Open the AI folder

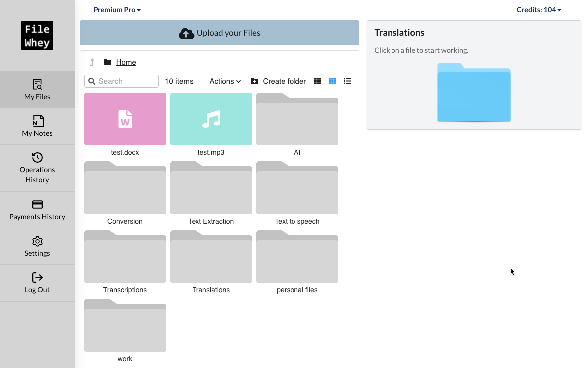[297, 119]
